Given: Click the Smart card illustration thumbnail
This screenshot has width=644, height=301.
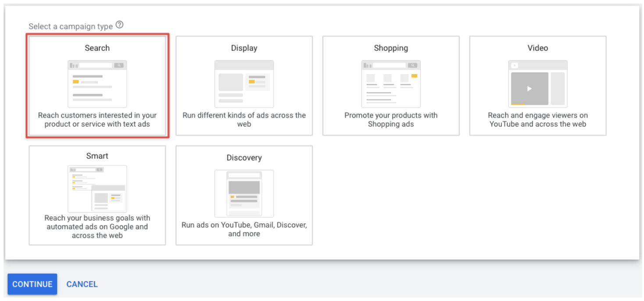Looking at the screenshot, I should pyautogui.click(x=97, y=189).
